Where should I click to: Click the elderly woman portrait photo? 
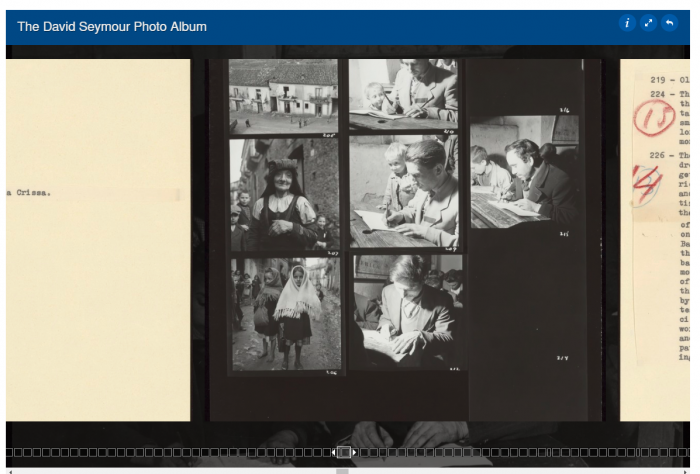pyautogui.click(x=284, y=194)
